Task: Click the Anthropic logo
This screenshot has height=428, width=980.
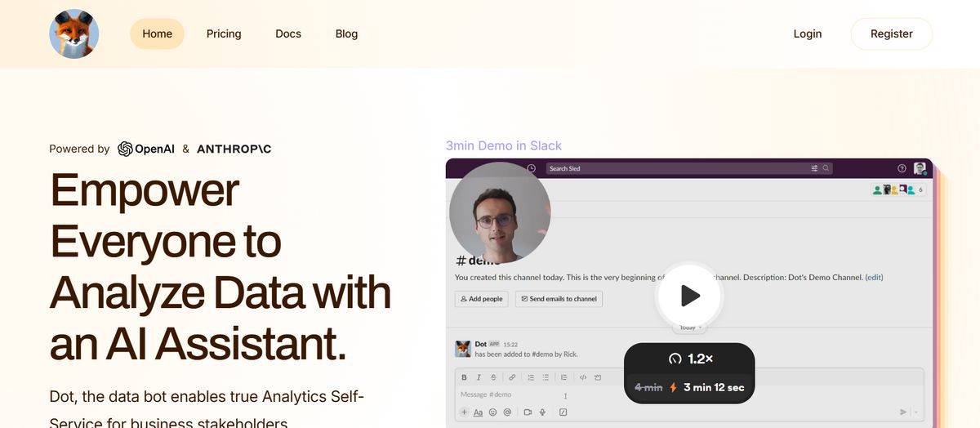Action: (x=234, y=149)
